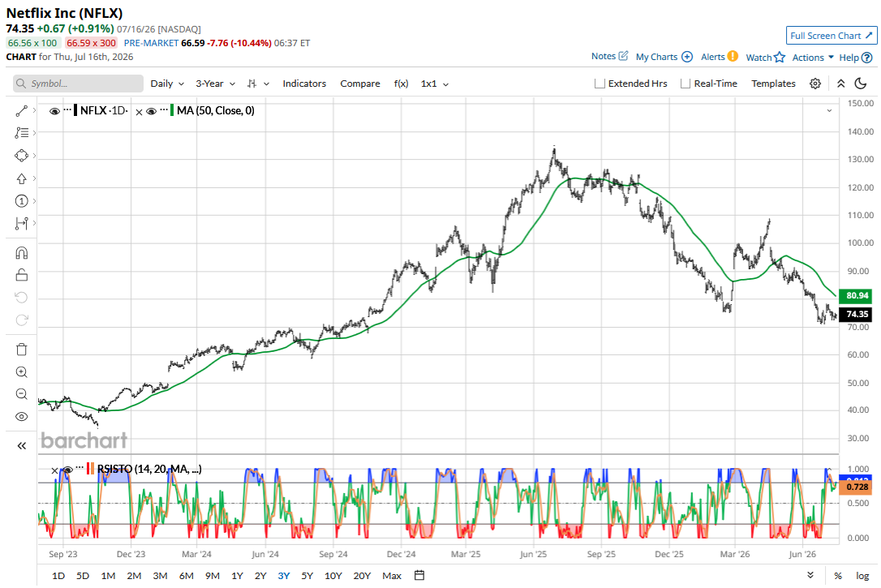Screen dimensions: 881x588
Task: Enable the Real-Time checkbox
Action: (685, 84)
